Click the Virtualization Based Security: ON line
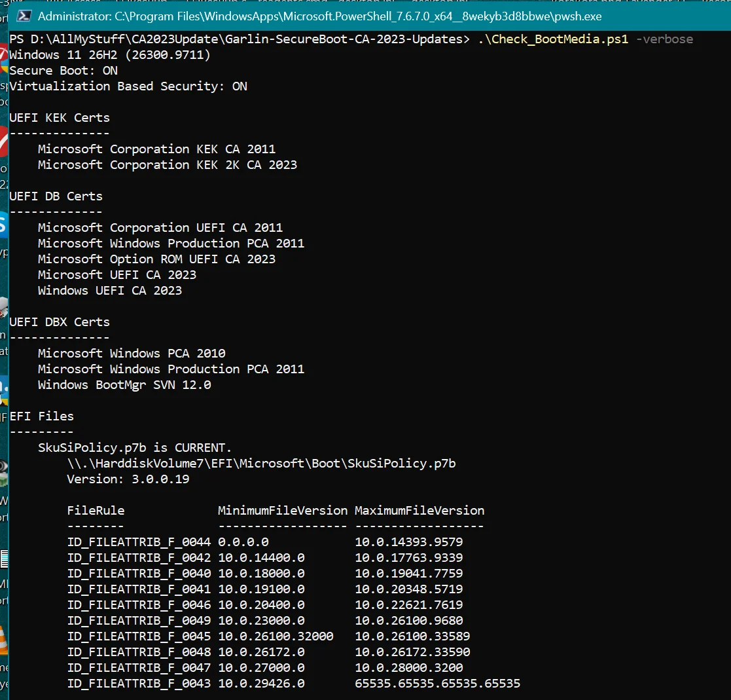731x700 pixels. pyautogui.click(x=128, y=86)
